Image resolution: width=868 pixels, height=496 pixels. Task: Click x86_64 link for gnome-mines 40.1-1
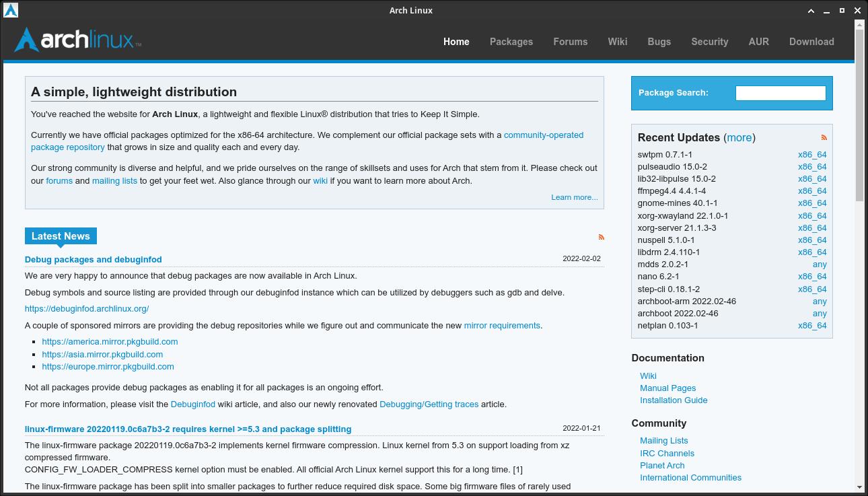(812, 203)
